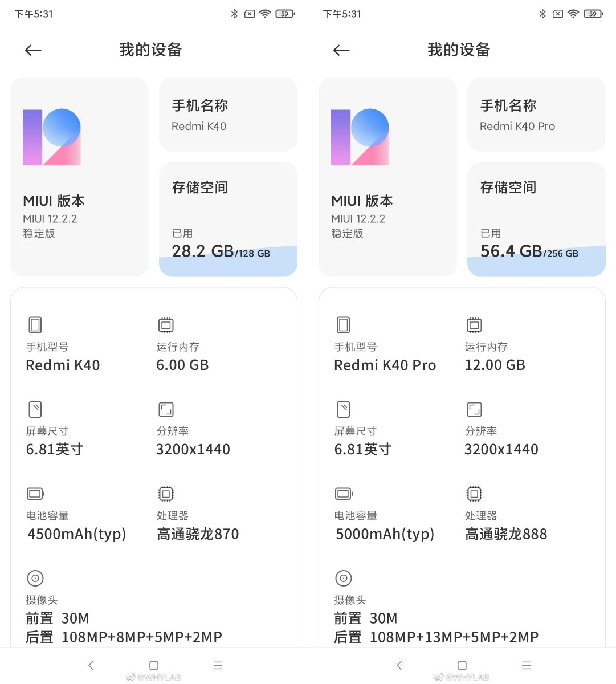Open storage card showing 56.4 GB of 256 GB
This screenshot has width=616, height=684.
[536, 219]
